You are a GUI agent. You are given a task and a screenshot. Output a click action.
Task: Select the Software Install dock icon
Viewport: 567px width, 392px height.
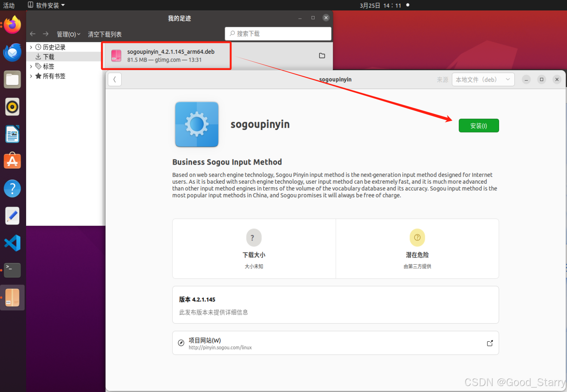click(12, 298)
